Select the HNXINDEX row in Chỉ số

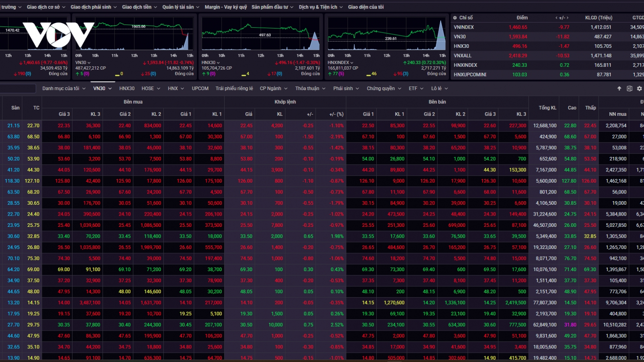pyautogui.click(x=547, y=65)
